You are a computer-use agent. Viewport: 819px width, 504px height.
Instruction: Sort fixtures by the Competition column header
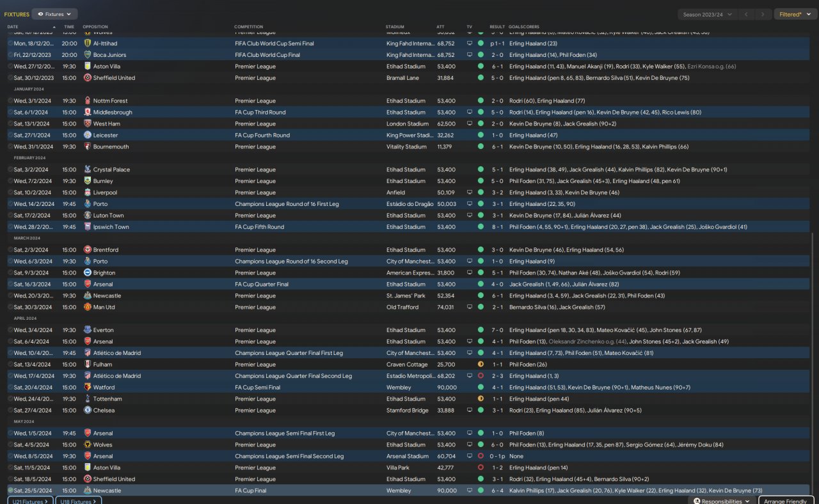point(248,27)
